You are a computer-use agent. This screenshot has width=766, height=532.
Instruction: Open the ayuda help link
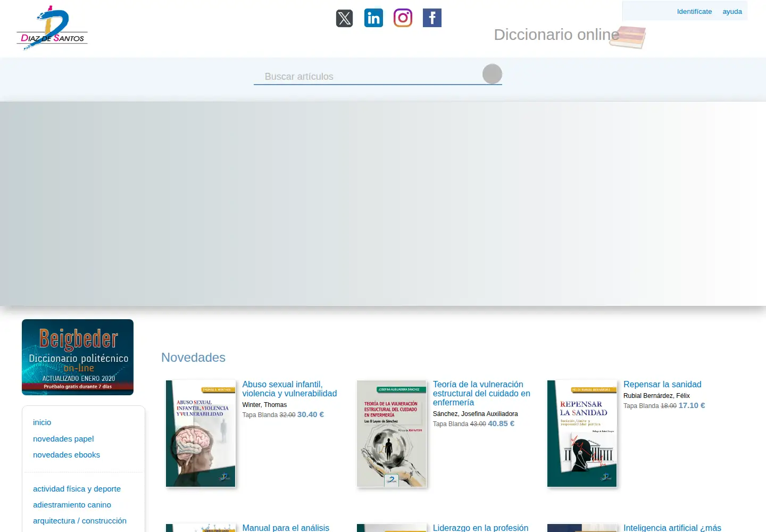tap(732, 11)
